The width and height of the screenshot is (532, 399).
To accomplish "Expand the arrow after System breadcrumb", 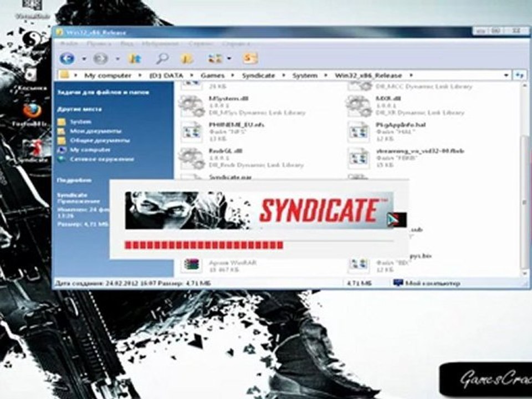I will point(326,75).
